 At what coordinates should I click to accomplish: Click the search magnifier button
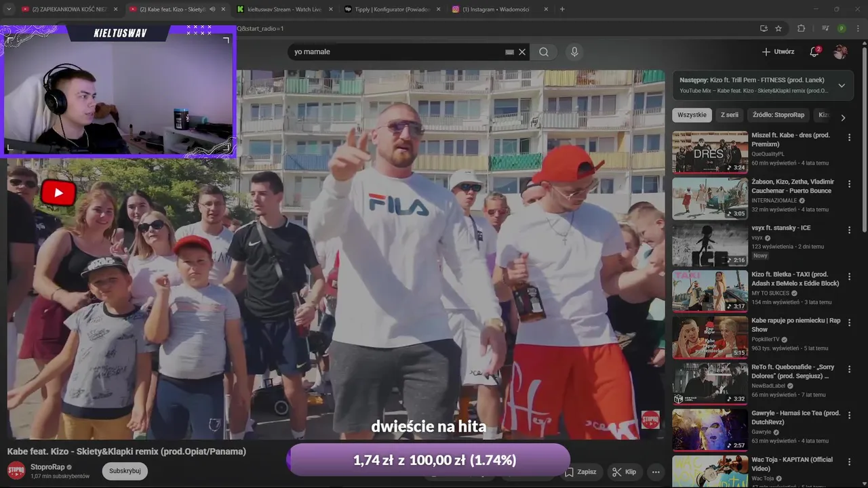click(544, 52)
